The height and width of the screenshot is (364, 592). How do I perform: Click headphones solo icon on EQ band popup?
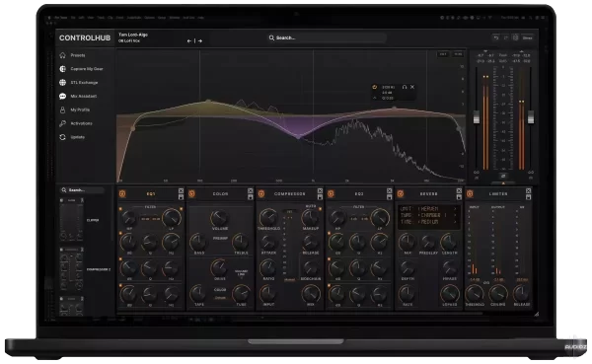[405, 87]
